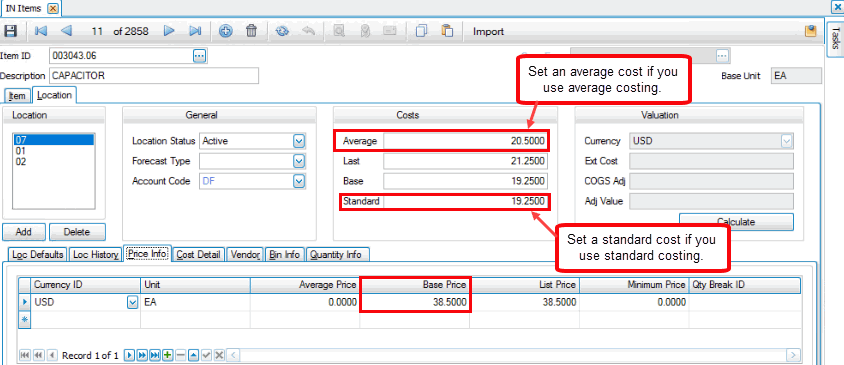Click the Base Price cell 38.5000
Image resolution: width=844 pixels, height=365 pixels.
pos(415,303)
